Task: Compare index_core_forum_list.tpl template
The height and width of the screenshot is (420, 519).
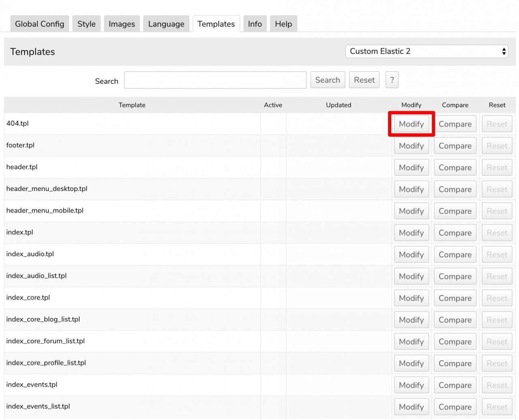Action: [455, 342]
